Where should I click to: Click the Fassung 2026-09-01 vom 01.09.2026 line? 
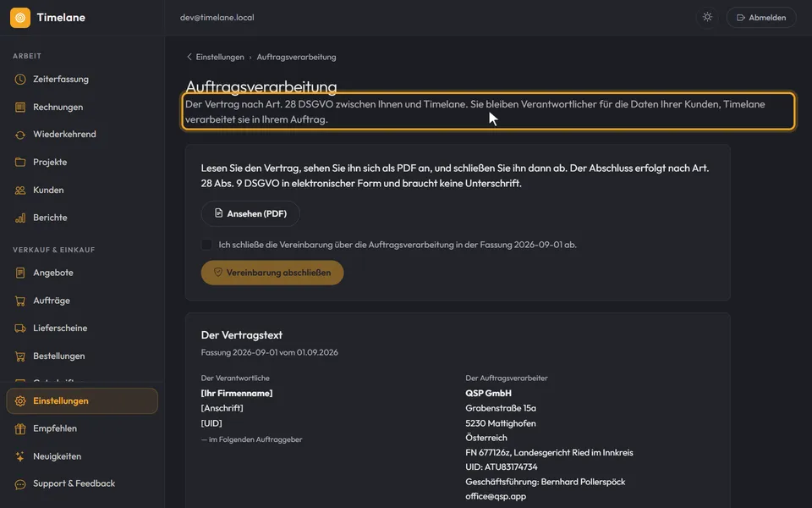pyautogui.click(x=269, y=352)
